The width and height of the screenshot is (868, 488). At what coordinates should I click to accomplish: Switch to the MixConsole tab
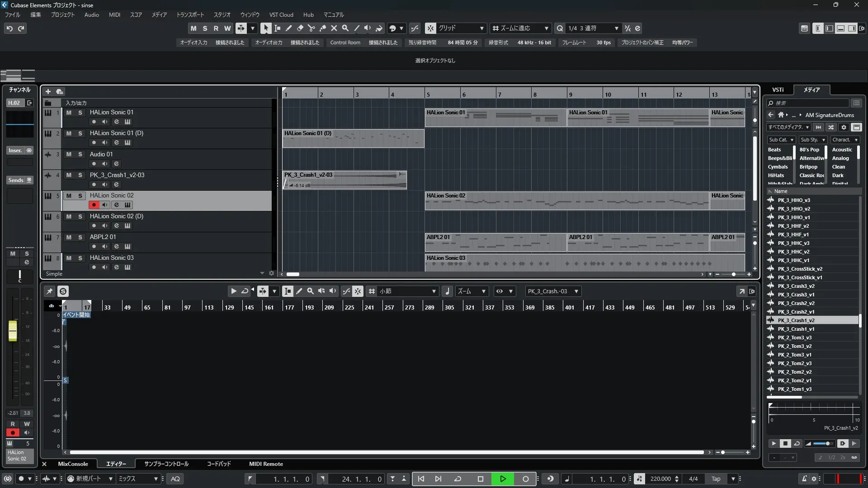tap(73, 464)
